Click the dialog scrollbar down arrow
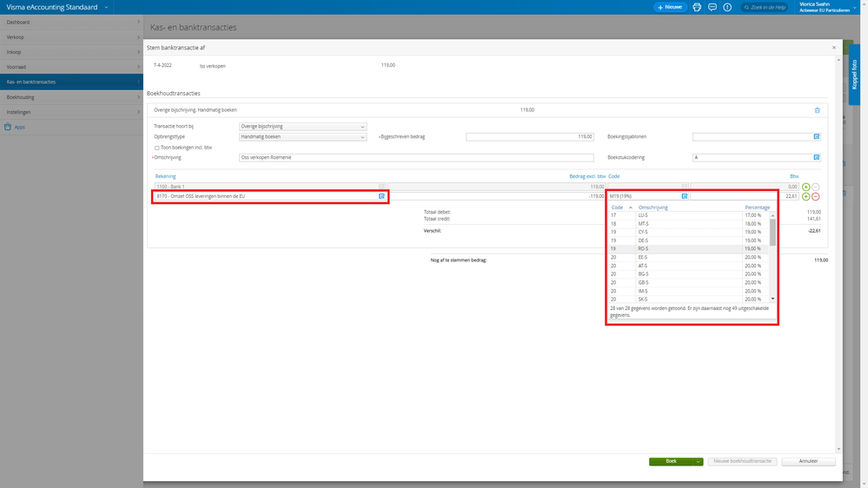Image resolution: width=868 pixels, height=488 pixels. click(x=838, y=449)
